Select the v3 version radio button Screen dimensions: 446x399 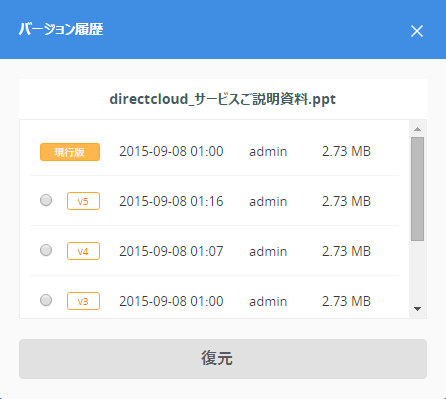tap(46, 300)
